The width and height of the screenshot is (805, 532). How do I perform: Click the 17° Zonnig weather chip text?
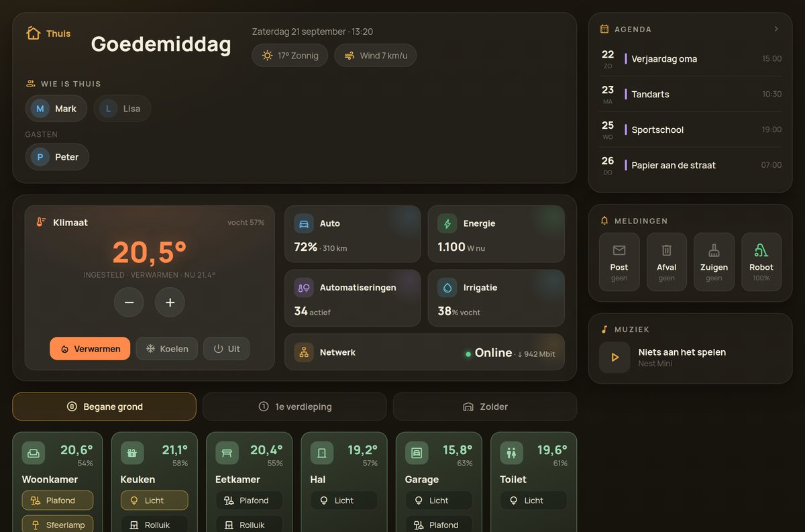pyautogui.click(x=298, y=56)
